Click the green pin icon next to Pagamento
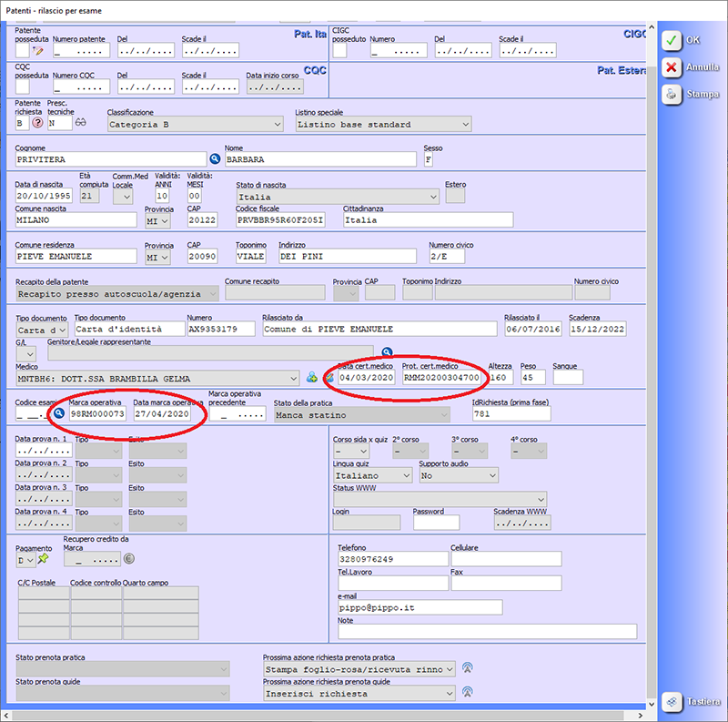The image size is (728, 722). pyautogui.click(x=43, y=559)
